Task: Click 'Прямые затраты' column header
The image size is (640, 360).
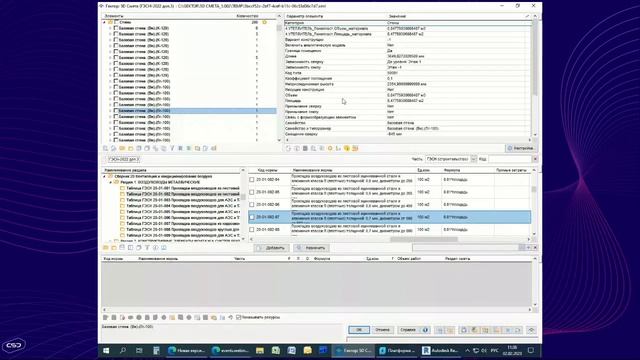Action: pos(511,170)
